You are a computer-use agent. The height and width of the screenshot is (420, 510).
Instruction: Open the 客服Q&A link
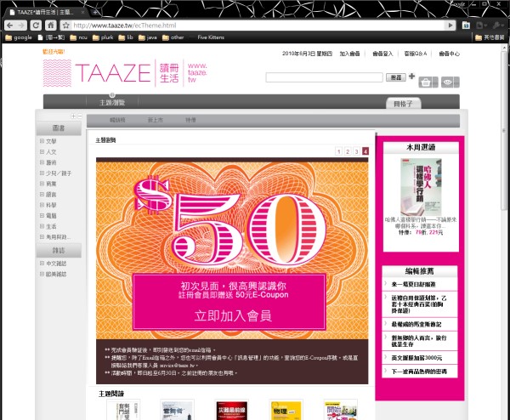(416, 54)
